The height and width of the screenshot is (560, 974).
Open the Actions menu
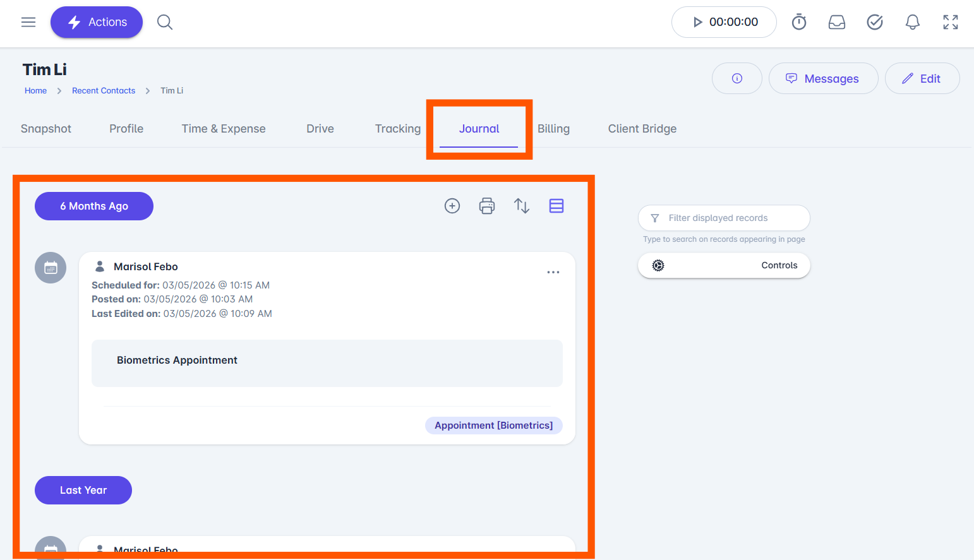pos(97,22)
